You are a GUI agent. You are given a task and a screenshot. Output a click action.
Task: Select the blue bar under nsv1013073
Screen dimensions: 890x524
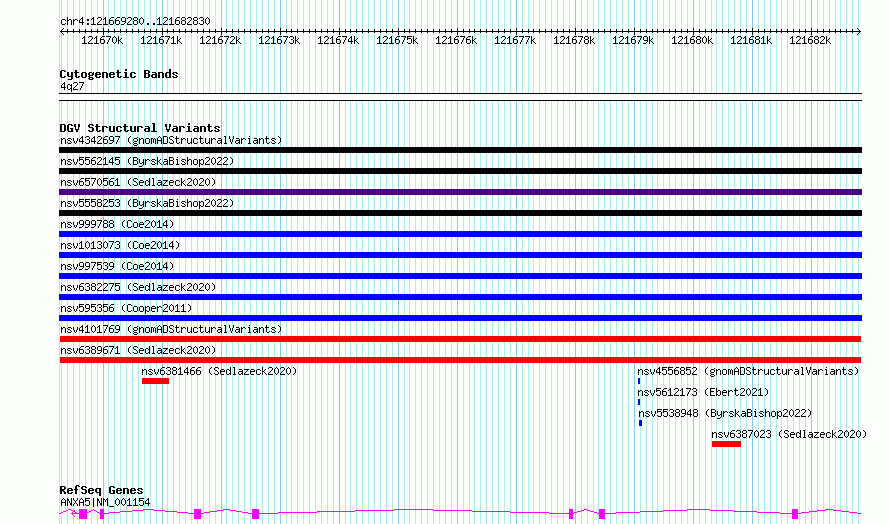point(460,255)
